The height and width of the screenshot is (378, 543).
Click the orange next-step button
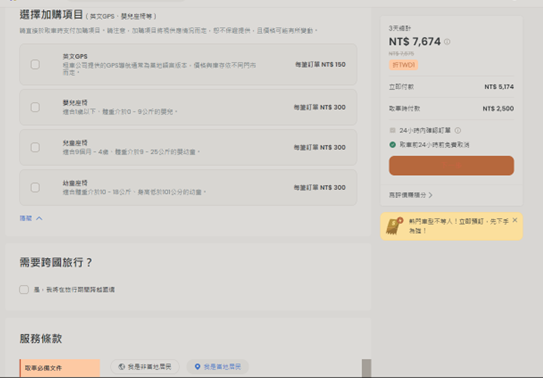pyautogui.click(x=451, y=165)
